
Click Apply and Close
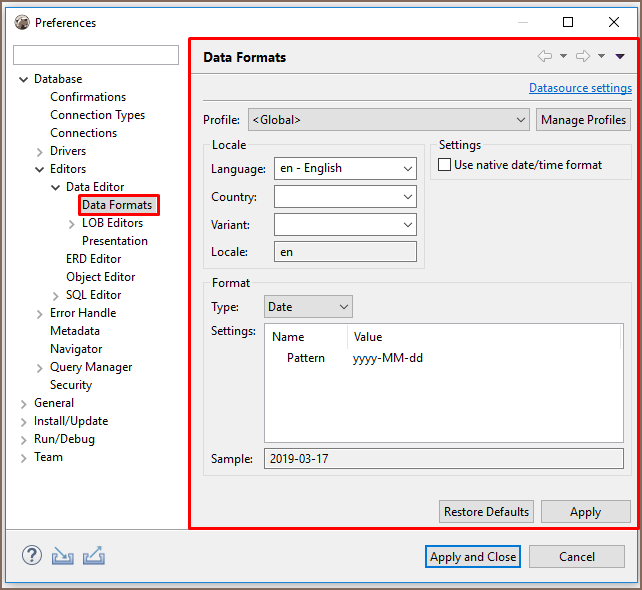pyautogui.click(x=473, y=556)
